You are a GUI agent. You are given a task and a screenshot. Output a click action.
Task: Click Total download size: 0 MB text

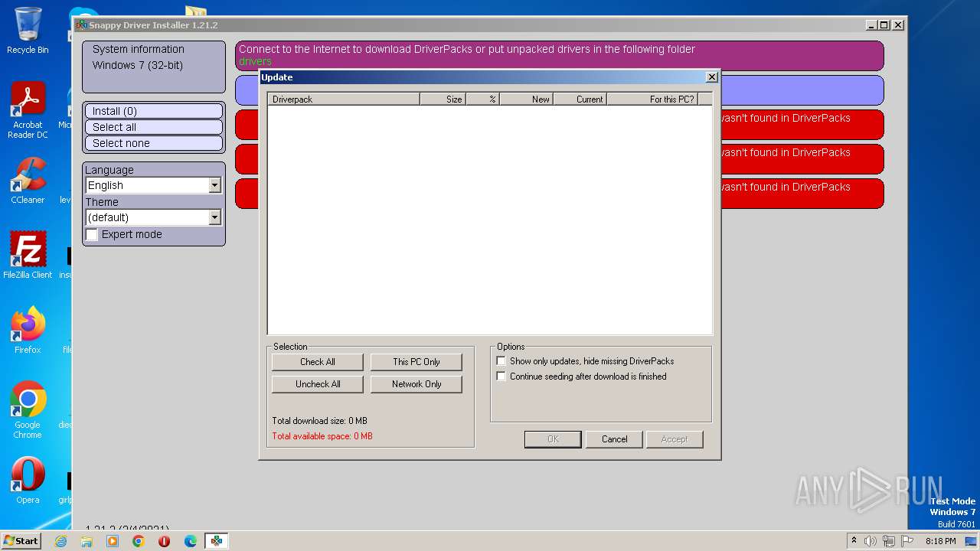320,421
